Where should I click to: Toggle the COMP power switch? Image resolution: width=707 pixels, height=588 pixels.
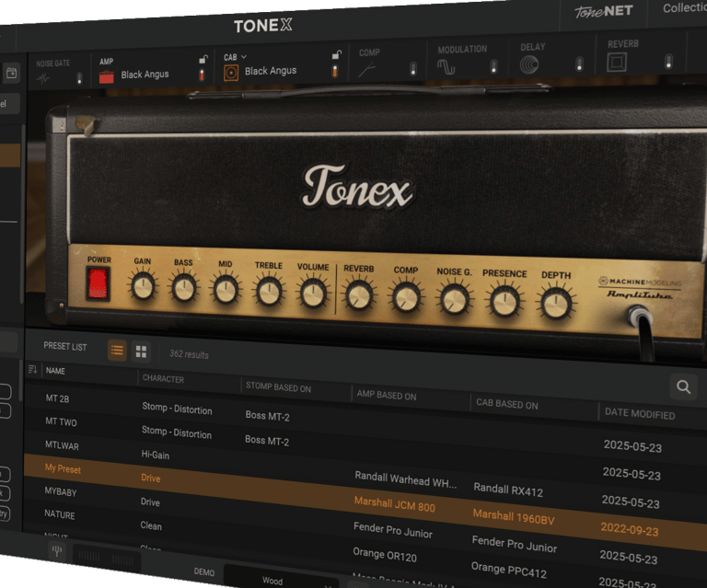(413, 68)
